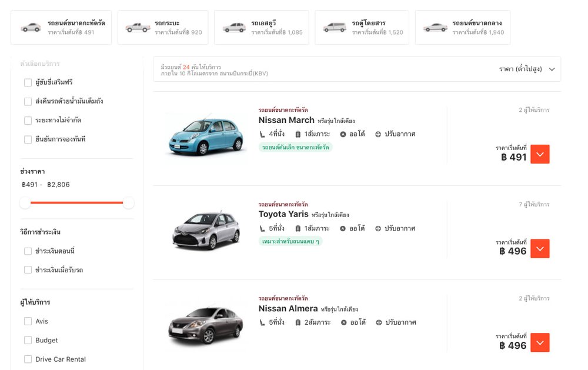Viewport: 588px width, 370px height.
Task: Click the pickup truck icon in category bar
Action: pos(138,27)
